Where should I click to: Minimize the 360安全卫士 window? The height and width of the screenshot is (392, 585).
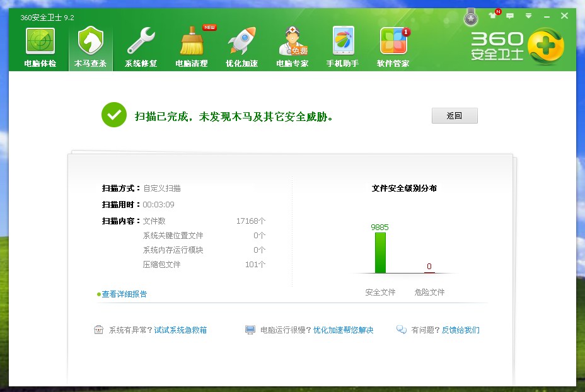click(547, 16)
